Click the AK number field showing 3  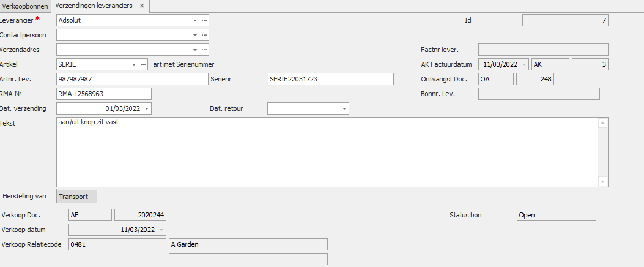[590, 64]
